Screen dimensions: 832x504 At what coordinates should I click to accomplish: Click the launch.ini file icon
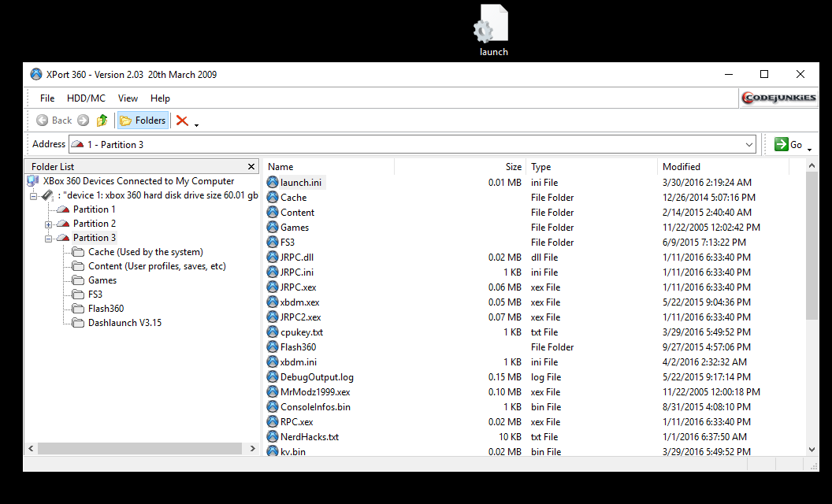tap(272, 182)
